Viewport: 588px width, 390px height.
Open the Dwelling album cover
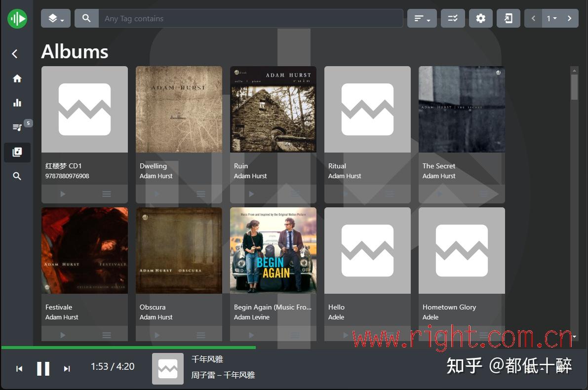(x=179, y=110)
